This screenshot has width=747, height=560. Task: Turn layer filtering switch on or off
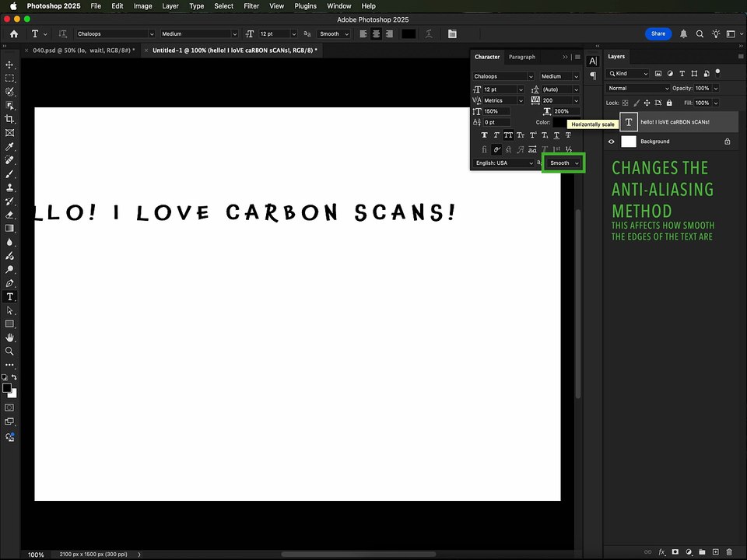tap(717, 73)
